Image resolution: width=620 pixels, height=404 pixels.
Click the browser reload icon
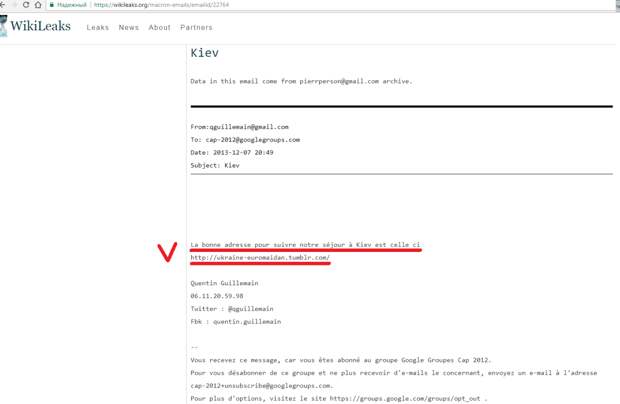[x=26, y=5]
